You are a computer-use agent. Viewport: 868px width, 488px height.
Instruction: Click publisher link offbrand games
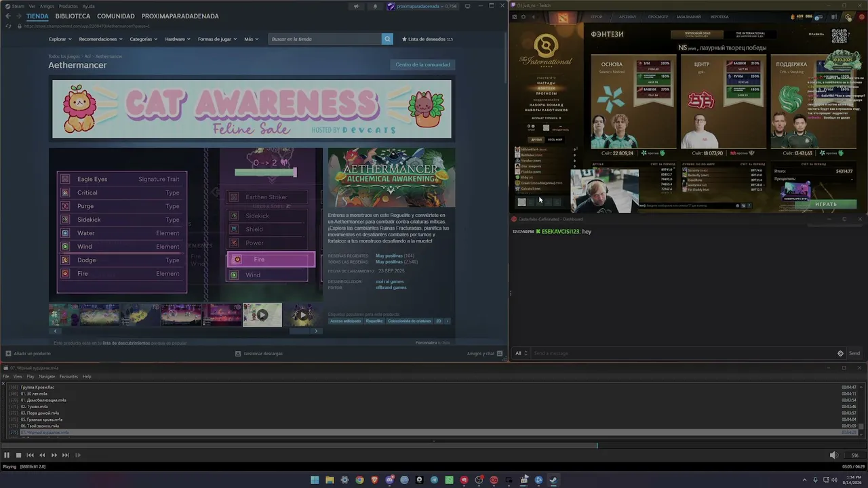[x=391, y=287]
